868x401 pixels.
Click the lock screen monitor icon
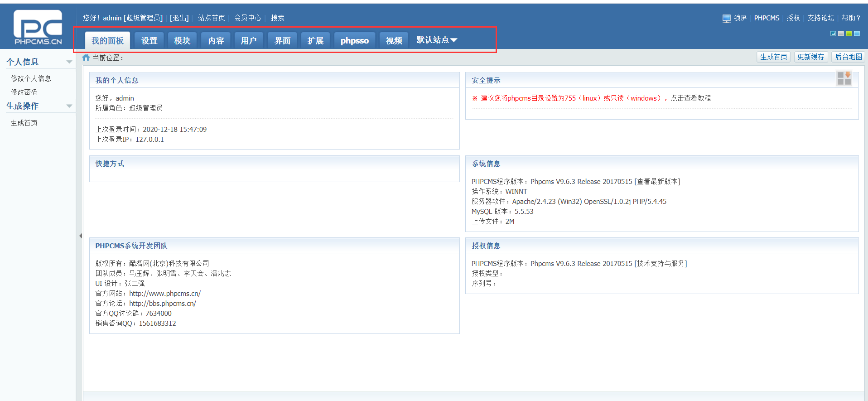click(x=727, y=18)
